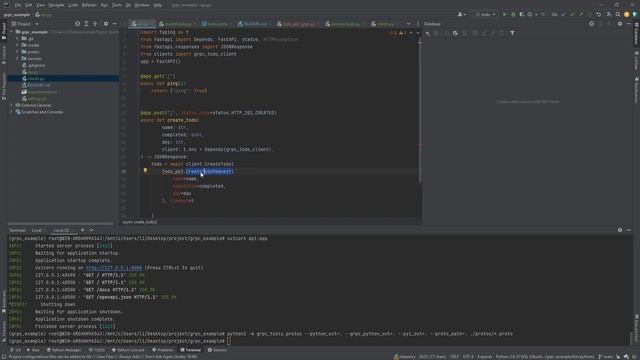Click the filter icon in the Database toolbar
The image size is (640, 360).
(512, 33)
